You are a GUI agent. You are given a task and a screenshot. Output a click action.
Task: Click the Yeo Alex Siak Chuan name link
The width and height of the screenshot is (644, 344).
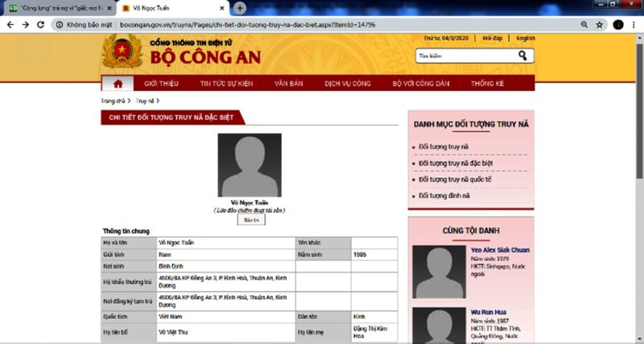click(500, 250)
